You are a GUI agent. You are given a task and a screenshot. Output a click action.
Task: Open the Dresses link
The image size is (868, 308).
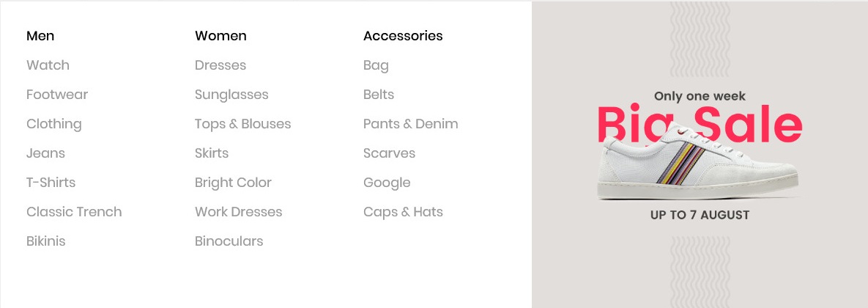click(x=220, y=65)
